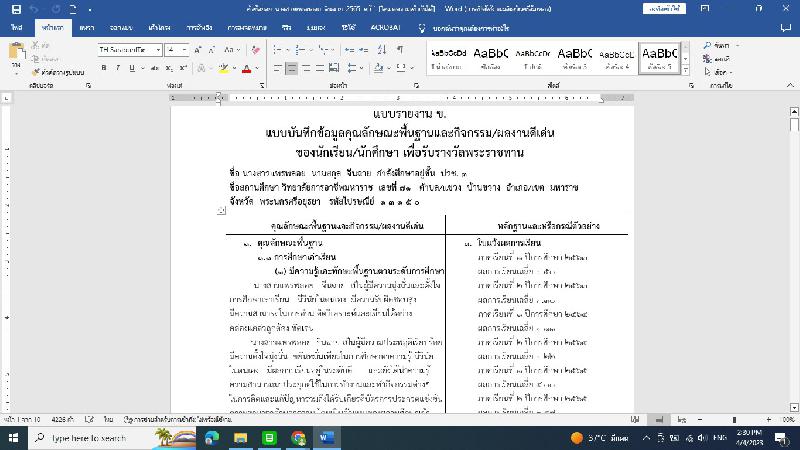Image resolution: width=800 pixels, height=450 pixels.
Task: Toggle Italic formatting
Action: coord(118,68)
